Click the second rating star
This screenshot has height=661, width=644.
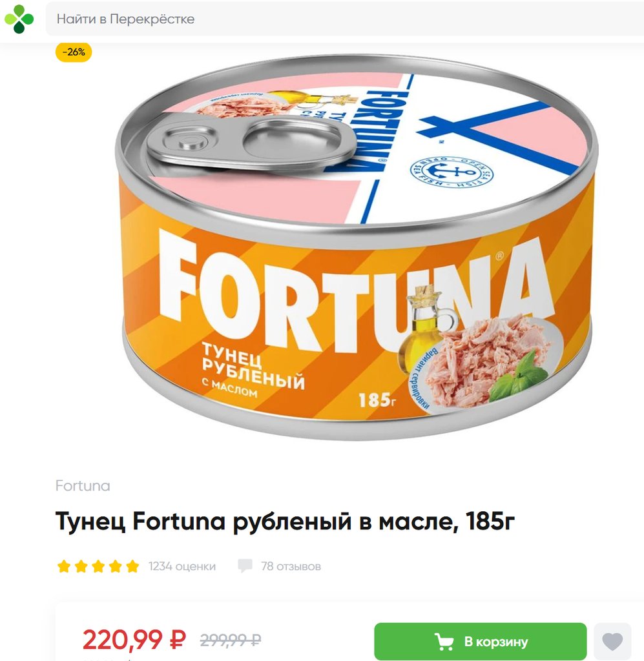[x=81, y=566]
